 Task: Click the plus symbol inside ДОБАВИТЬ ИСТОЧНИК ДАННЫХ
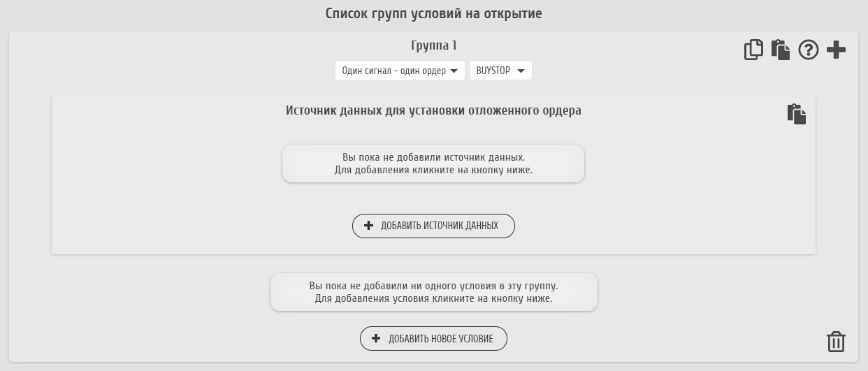coord(369,226)
